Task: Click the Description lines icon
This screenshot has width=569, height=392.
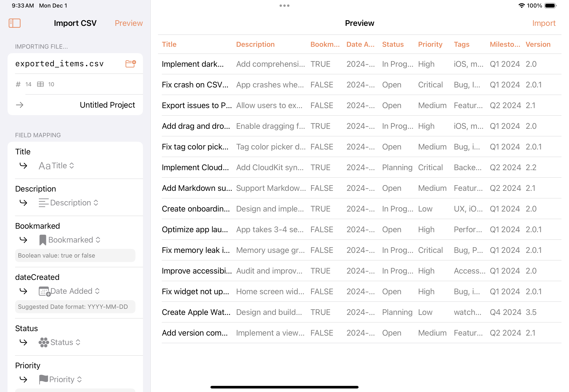Action: (x=43, y=203)
